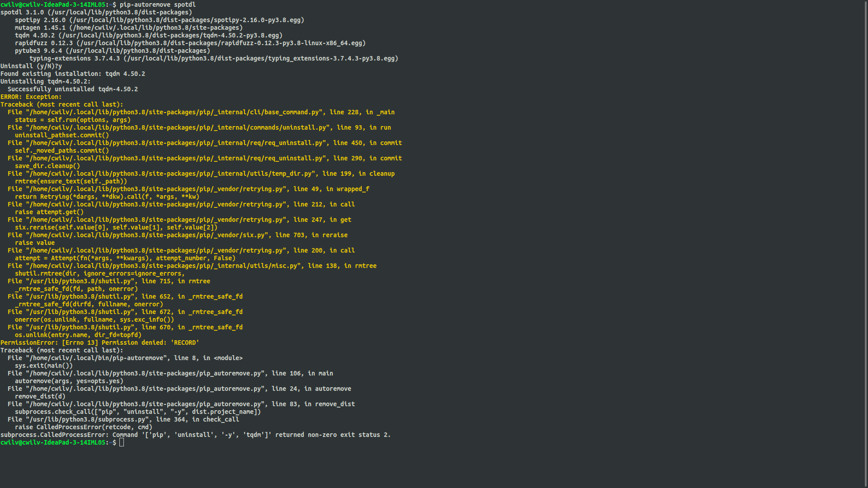Click the 'mutagen 1.45.1' dependency line
The image size is (868, 488).
(x=128, y=28)
